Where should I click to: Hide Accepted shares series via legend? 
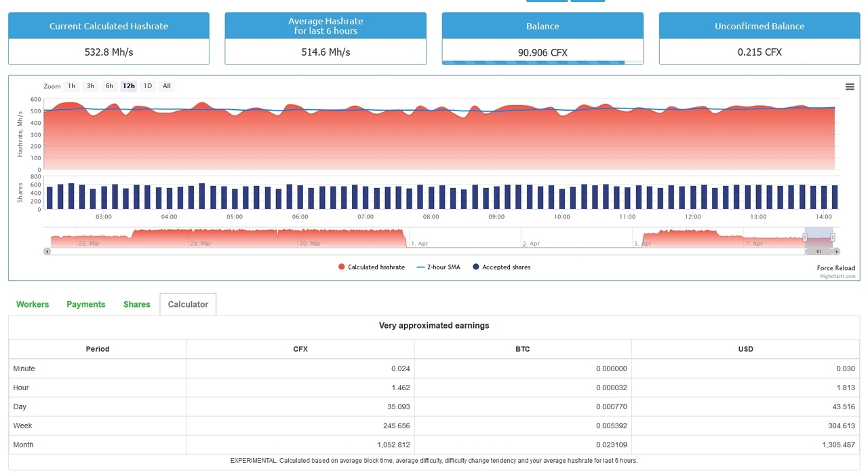pyautogui.click(x=502, y=267)
